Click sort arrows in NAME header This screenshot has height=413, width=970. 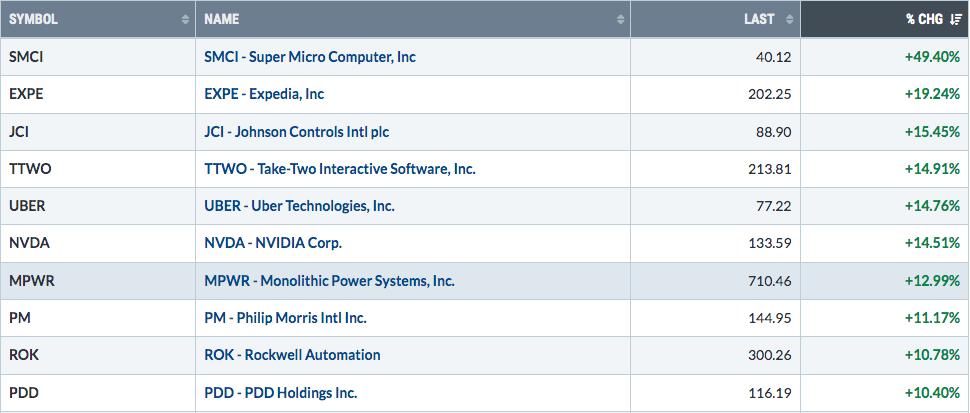tap(620, 19)
